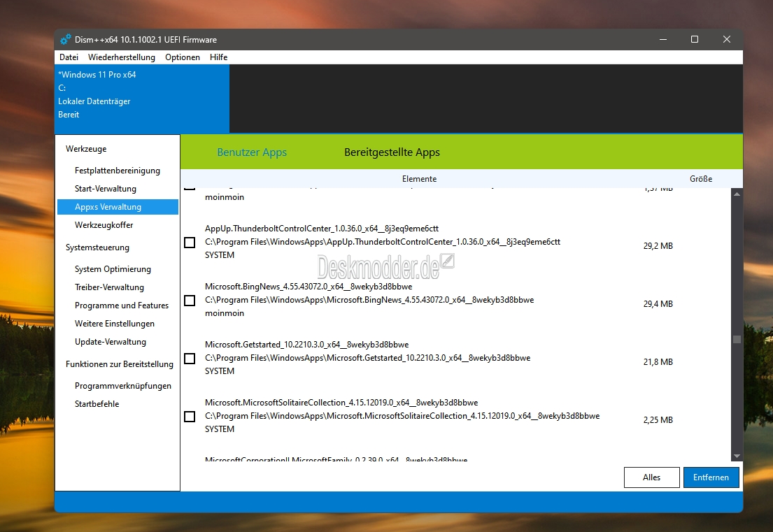
Task: Click SYSTEM under the Getstarted entry
Action: click(x=220, y=371)
